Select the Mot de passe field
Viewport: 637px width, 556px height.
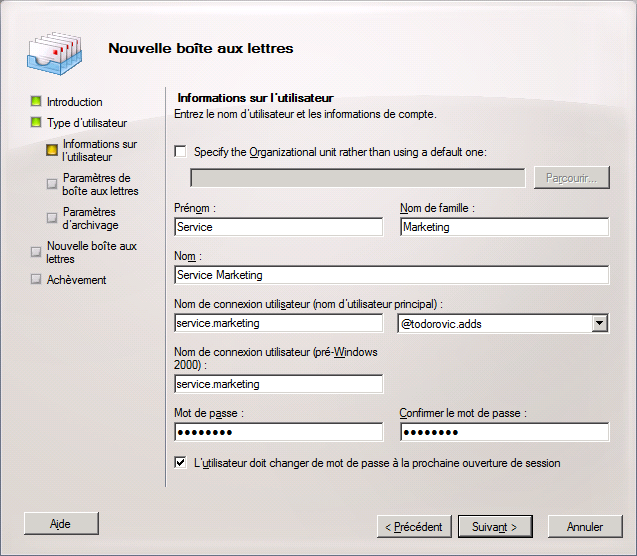click(x=278, y=432)
